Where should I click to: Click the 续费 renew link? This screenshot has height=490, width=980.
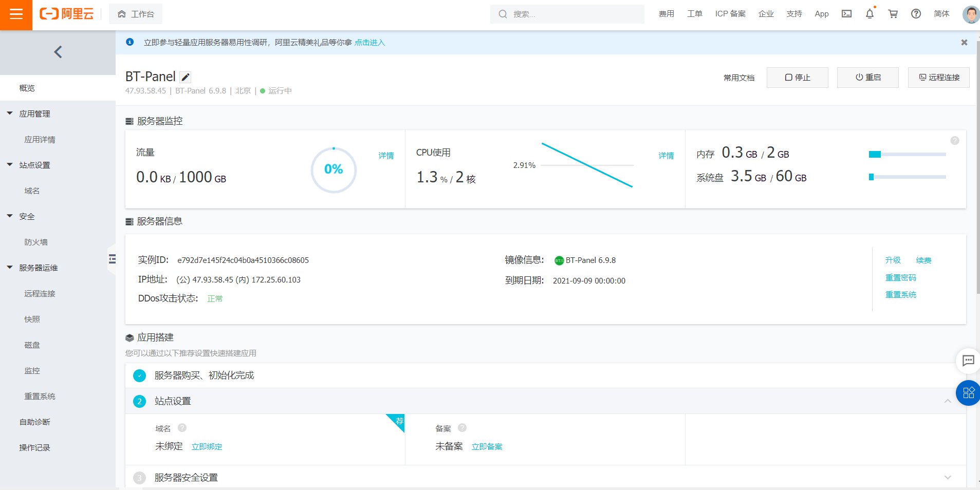pos(923,260)
